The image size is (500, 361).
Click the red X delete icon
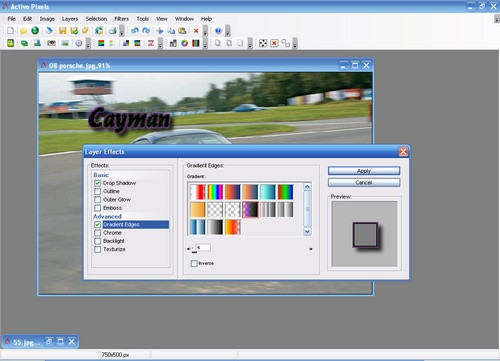coord(196,31)
